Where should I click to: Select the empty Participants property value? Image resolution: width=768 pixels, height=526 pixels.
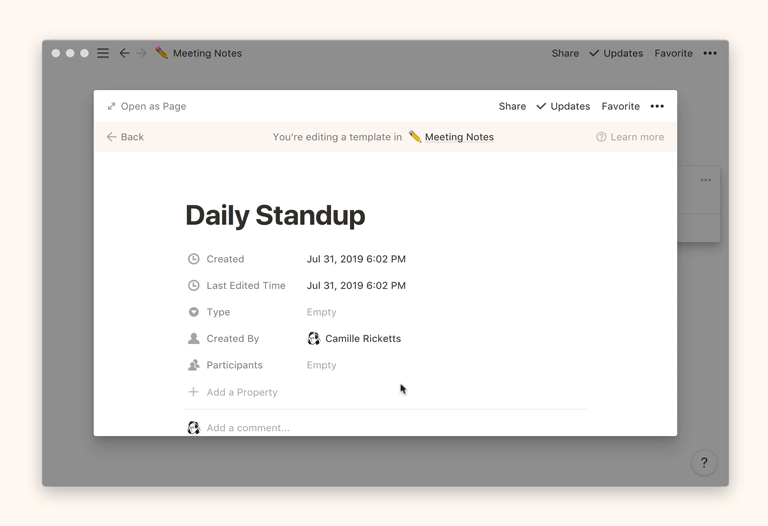pos(321,365)
